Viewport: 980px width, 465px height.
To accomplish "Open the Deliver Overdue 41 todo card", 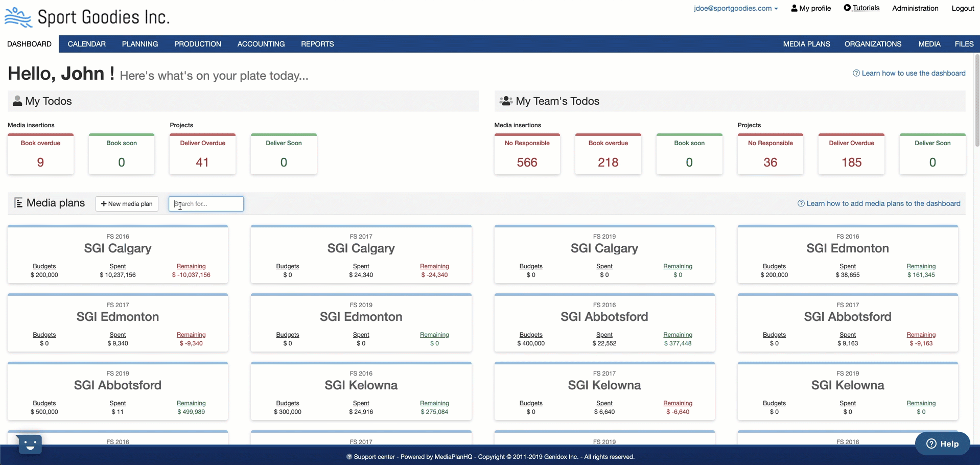I will (202, 154).
